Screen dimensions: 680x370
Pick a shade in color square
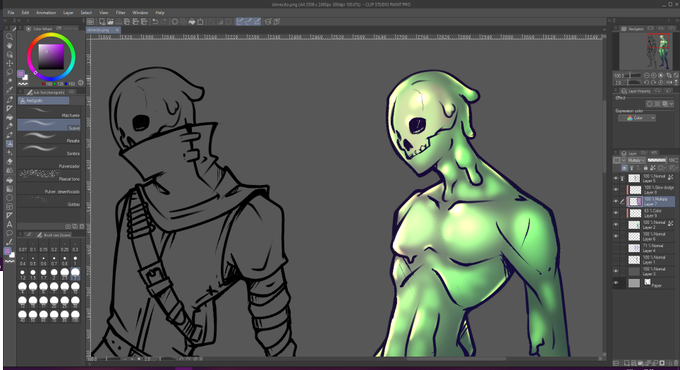tap(51, 57)
